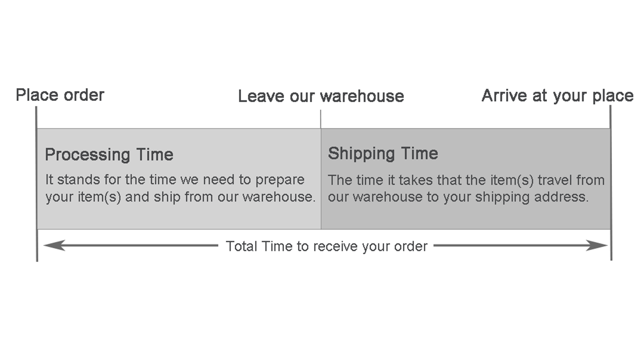644x362 pixels.
Task: Click the Shipping Time description paragraph
Action: 466,189
